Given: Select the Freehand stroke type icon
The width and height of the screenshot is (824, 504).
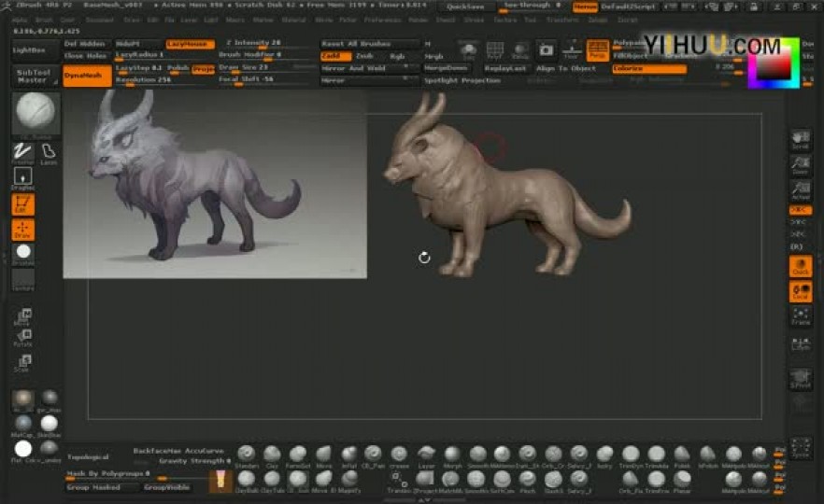Looking at the screenshot, I should coord(22,153).
